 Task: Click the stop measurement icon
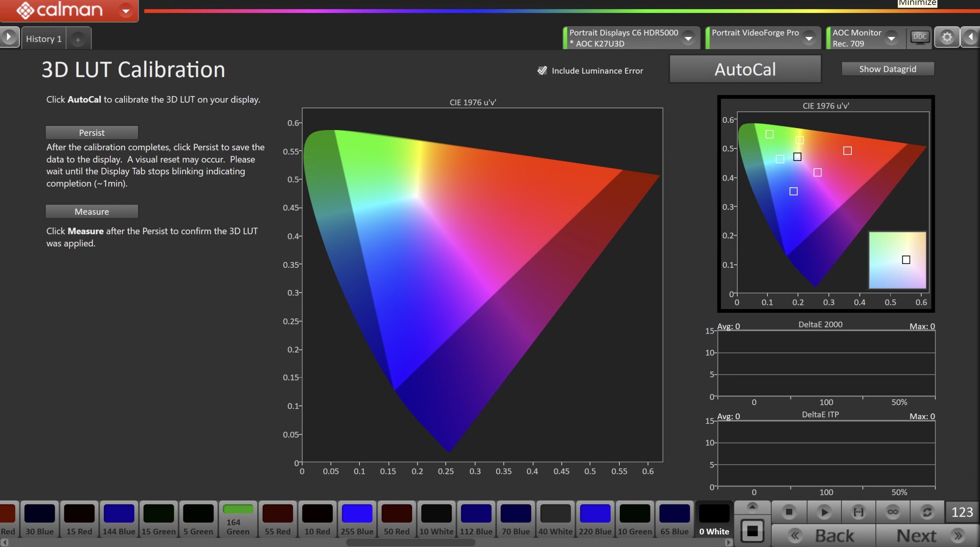coord(789,512)
